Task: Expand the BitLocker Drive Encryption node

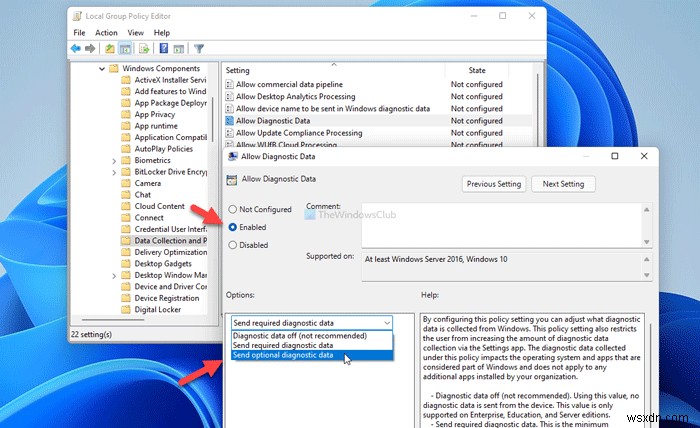Action: point(114,172)
